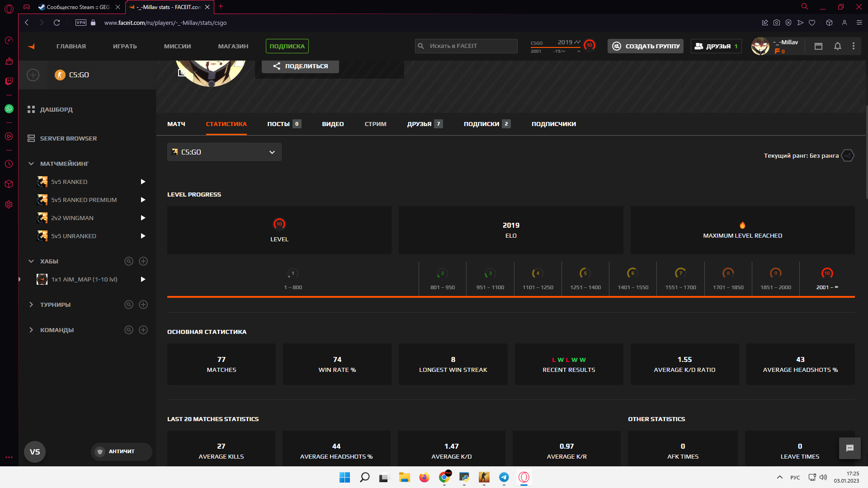Image resolution: width=868 pixels, height=488 pixels.
Task: Add a team with the plus icon
Action: pyautogui.click(x=143, y=330)
